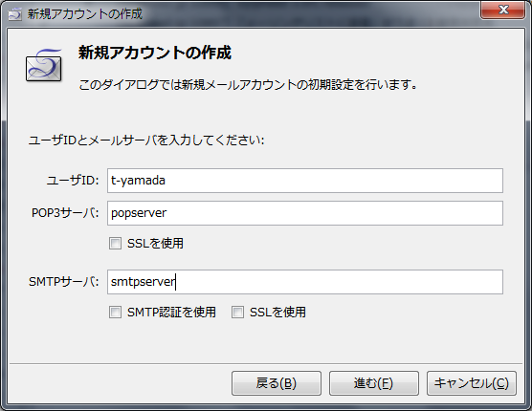This screenshot has width=532, height=411.
Task: Proceed with the 進む(F) button
Action: point(373,383)
